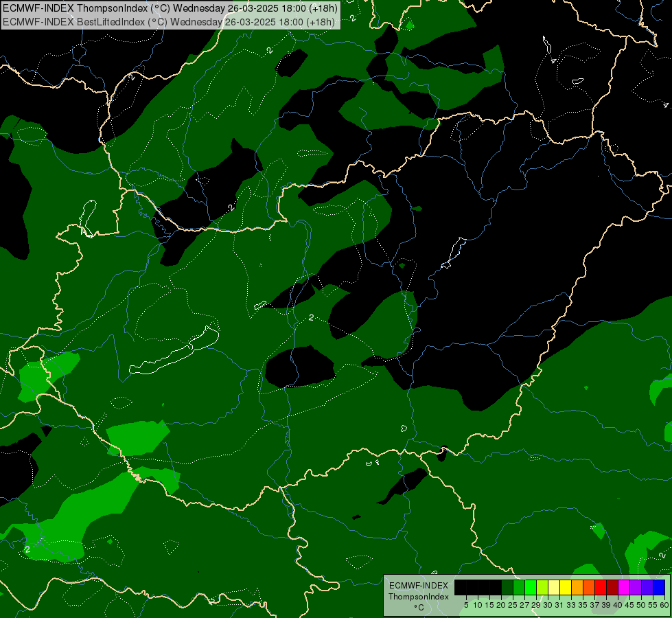Pick the pure yellow legend swatch for 31-33
The image size is (672, 618).
(x=566, y=587)
